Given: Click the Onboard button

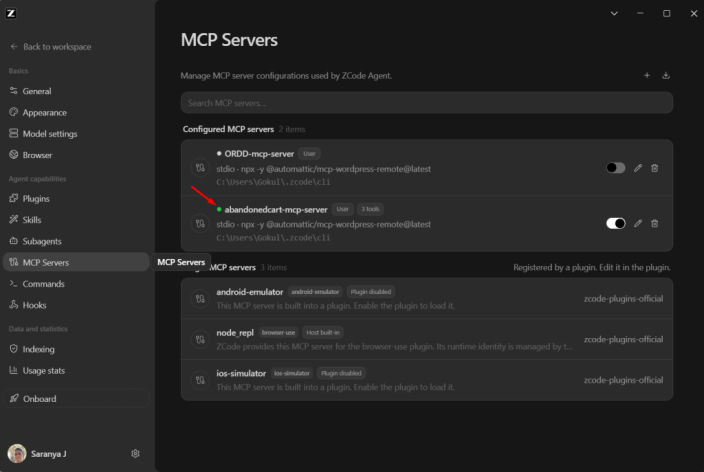Looking at the screenshot, I should pyautogui.click(x=76, y=398).
